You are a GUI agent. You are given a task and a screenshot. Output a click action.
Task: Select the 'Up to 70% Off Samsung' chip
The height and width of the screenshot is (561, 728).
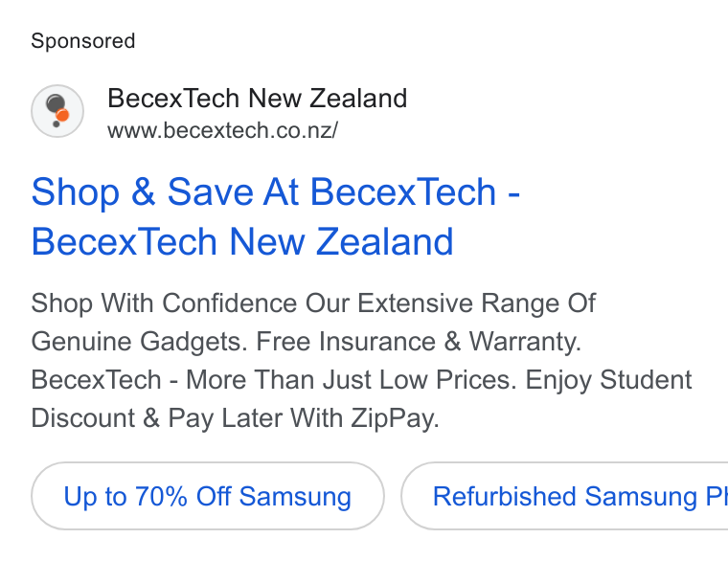click(x=208, y=496)
